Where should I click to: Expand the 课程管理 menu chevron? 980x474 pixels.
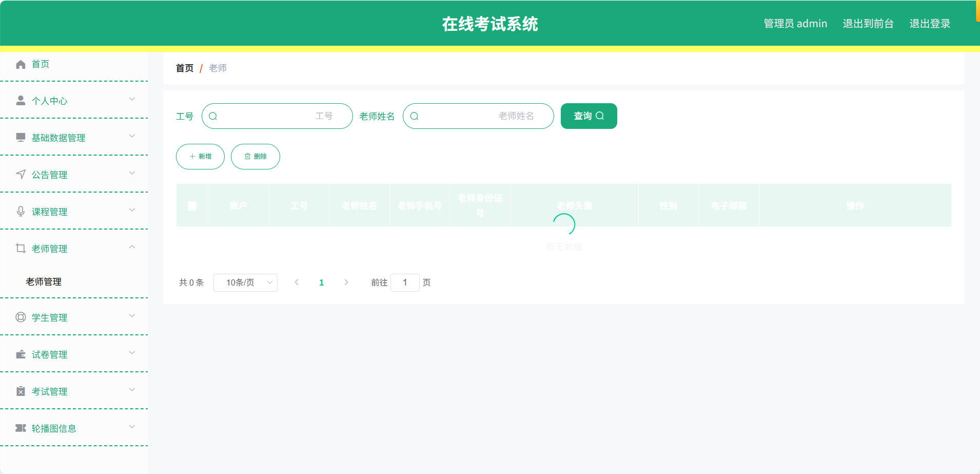pos(132,210)
